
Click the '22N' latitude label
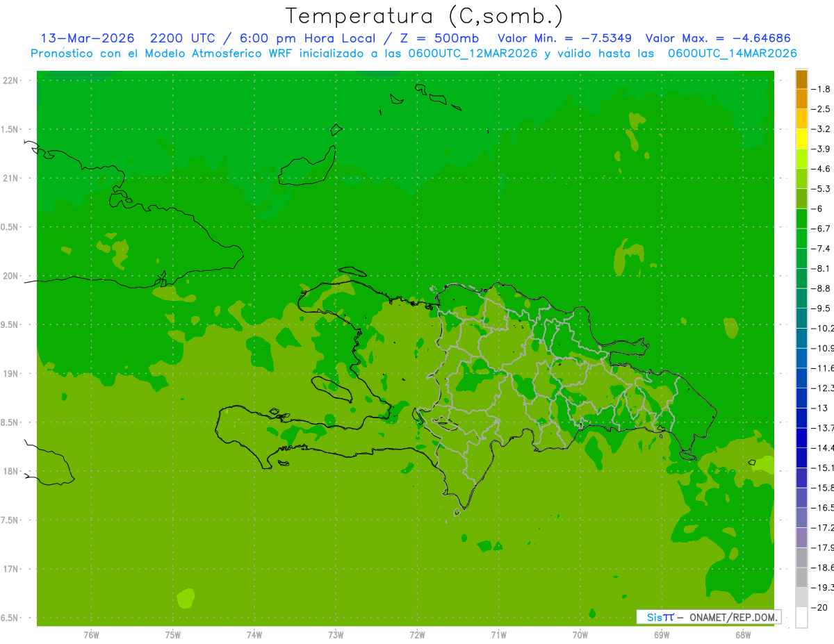pos(10,81)
